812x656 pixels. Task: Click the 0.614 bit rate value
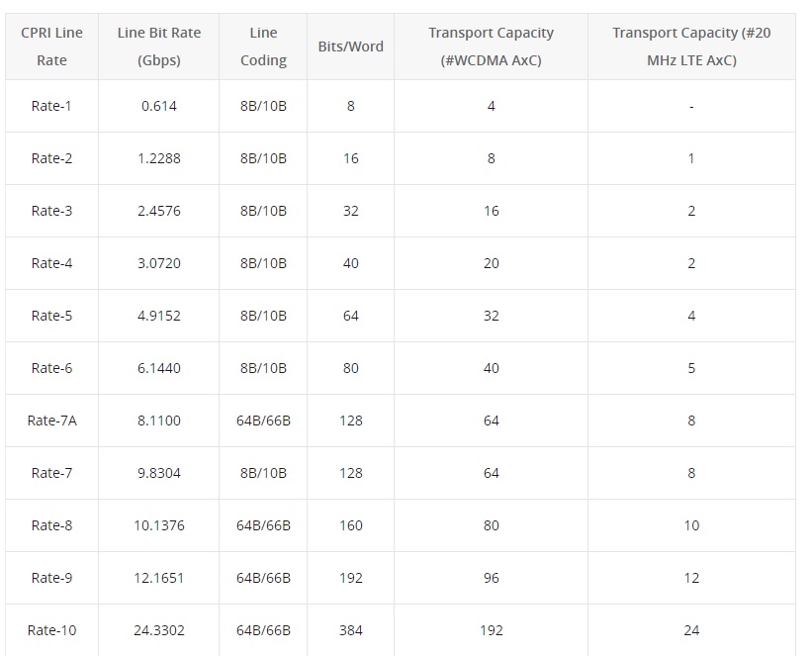coord(159,106)
